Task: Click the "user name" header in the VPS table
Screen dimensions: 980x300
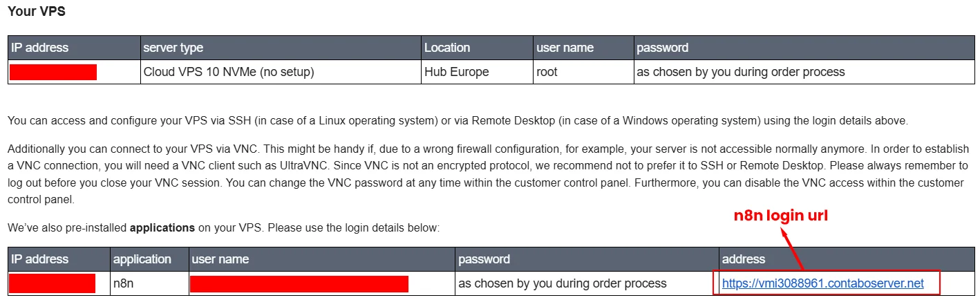Action: tap(565, 48)
